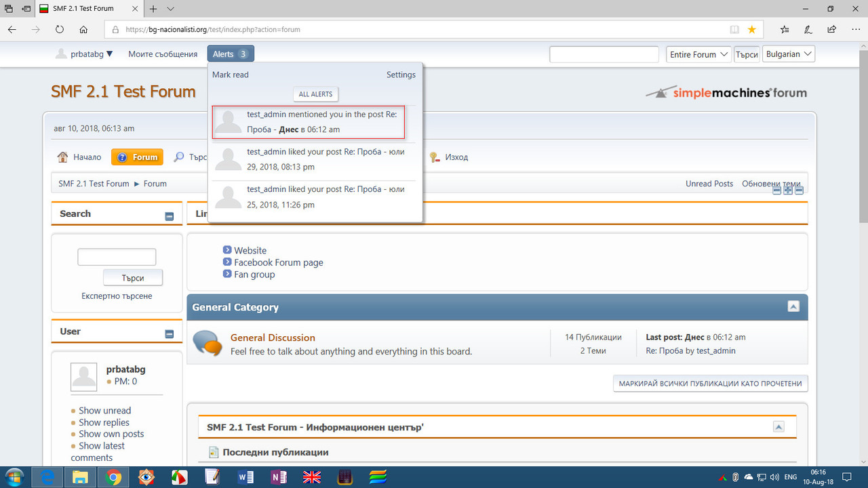
Task: Open Windows Start menu
Action: pyautogui.click(x=14, y=477)
